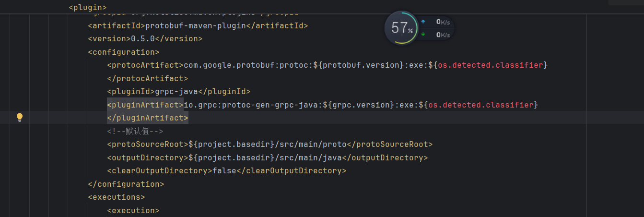Click the <!--默认值--> comment line
This screenshot has width=644, height=217.
point(136,131)
